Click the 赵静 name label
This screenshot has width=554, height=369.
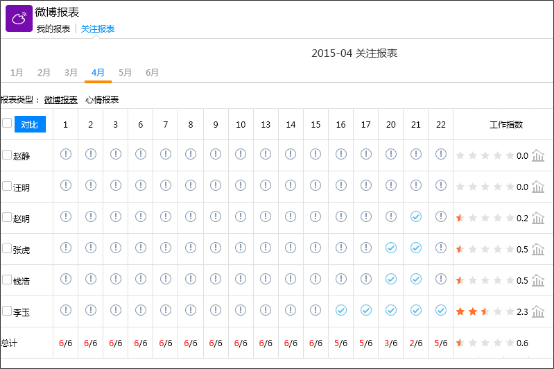22,156
